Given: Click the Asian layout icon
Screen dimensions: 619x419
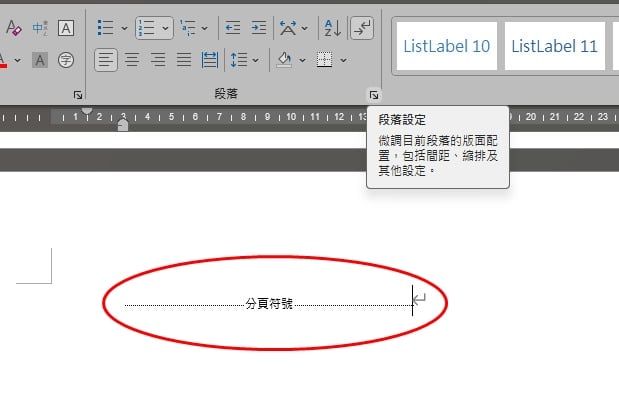Looking at the screenshot, I should (x=288, y=28).
